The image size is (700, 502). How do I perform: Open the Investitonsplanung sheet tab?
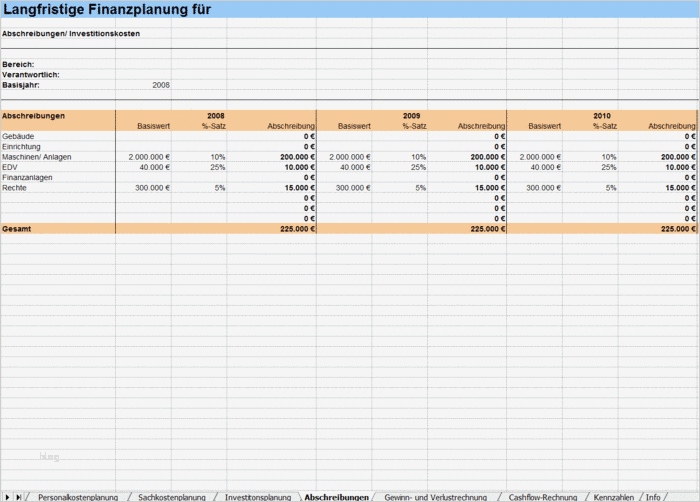(x=258, y=497)
